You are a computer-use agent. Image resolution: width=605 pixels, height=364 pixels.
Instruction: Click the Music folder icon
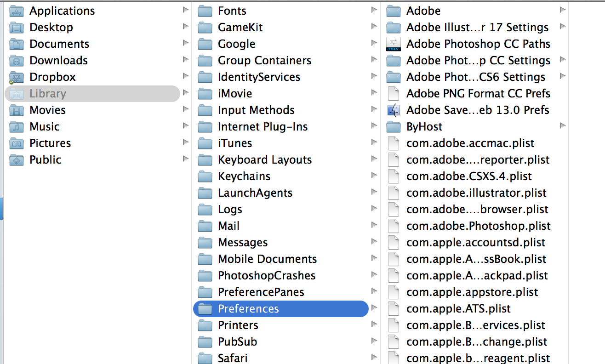pos(17,127)
